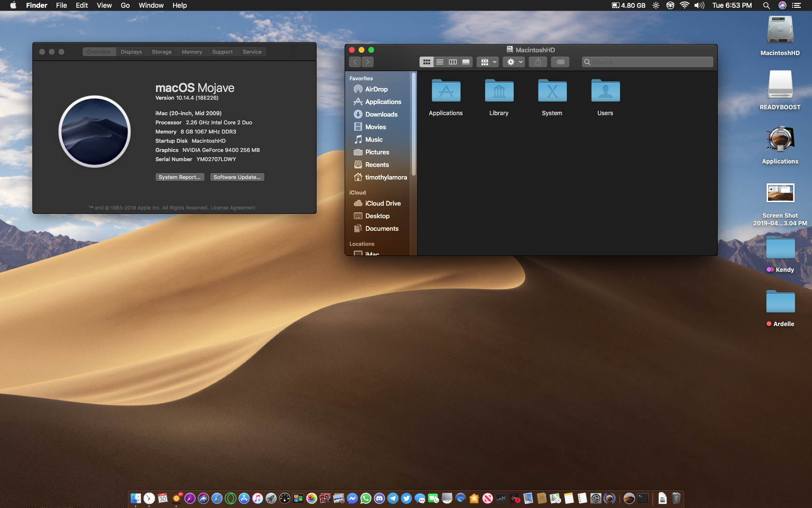
Task: Open the Trash in the Dock
Action: pos(676,498)
